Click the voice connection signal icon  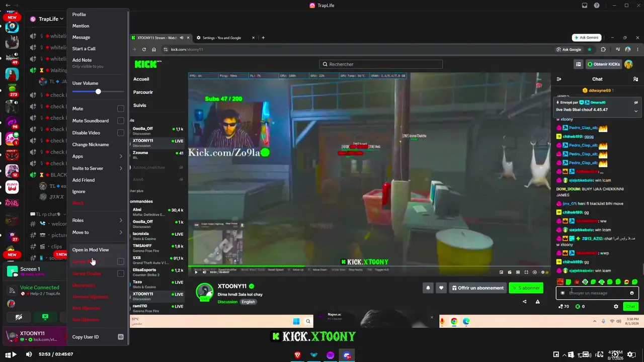click(x=12, y=290)
